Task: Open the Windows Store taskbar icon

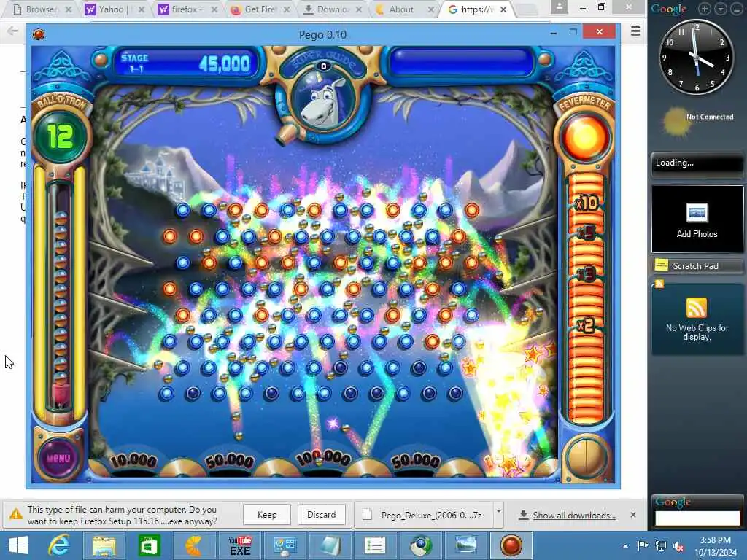Action: point(149,545)
